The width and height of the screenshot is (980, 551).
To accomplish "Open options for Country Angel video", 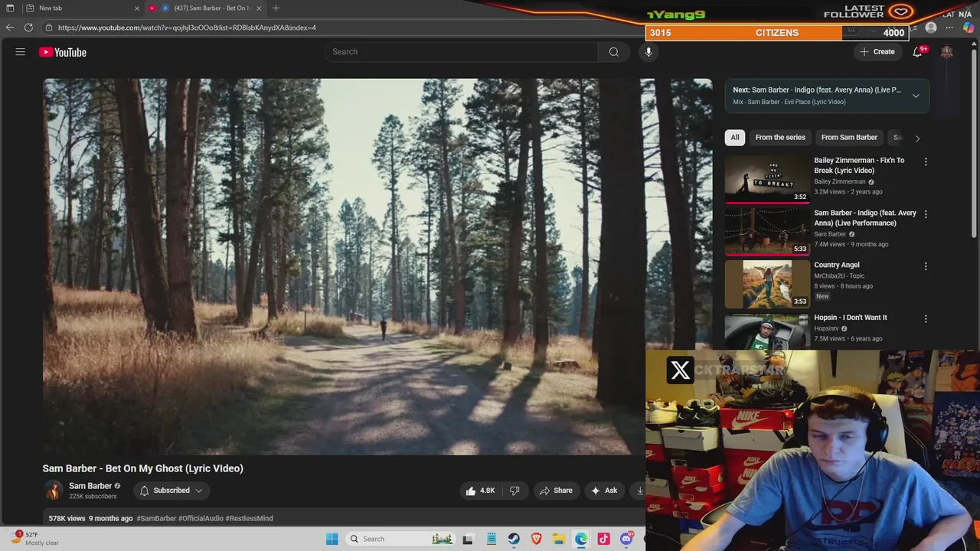I will [x=926, y=266].
